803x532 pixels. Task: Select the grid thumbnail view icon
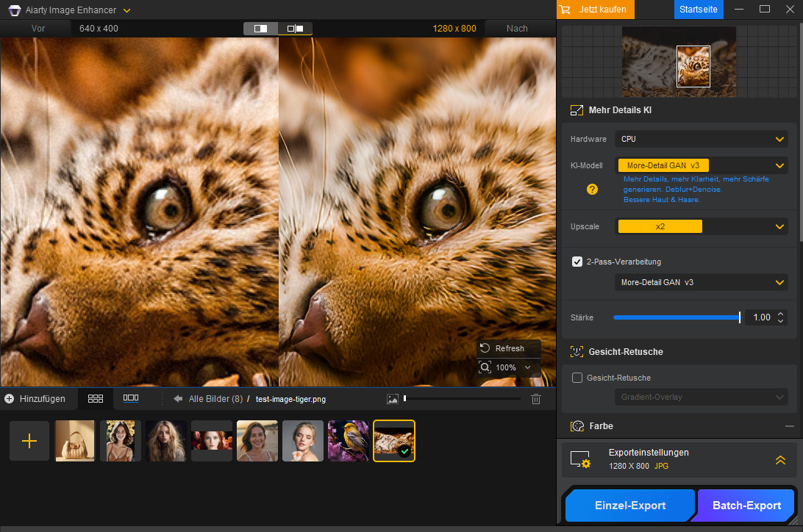tap(96, 398)
